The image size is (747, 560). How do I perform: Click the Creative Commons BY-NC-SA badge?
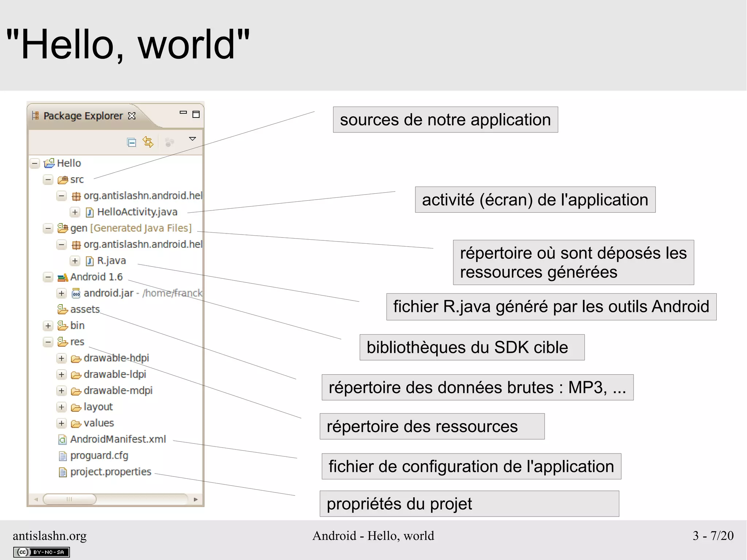tap(42, 552)
